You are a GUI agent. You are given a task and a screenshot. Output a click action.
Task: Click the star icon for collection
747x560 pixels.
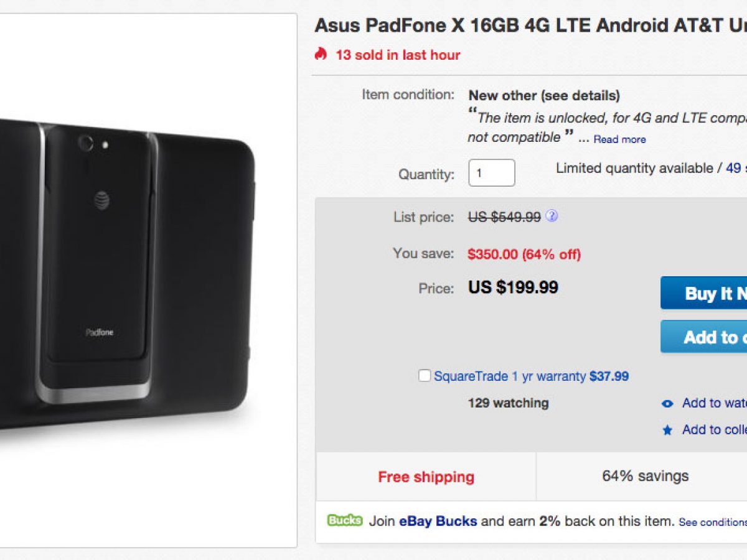point(667,430)
